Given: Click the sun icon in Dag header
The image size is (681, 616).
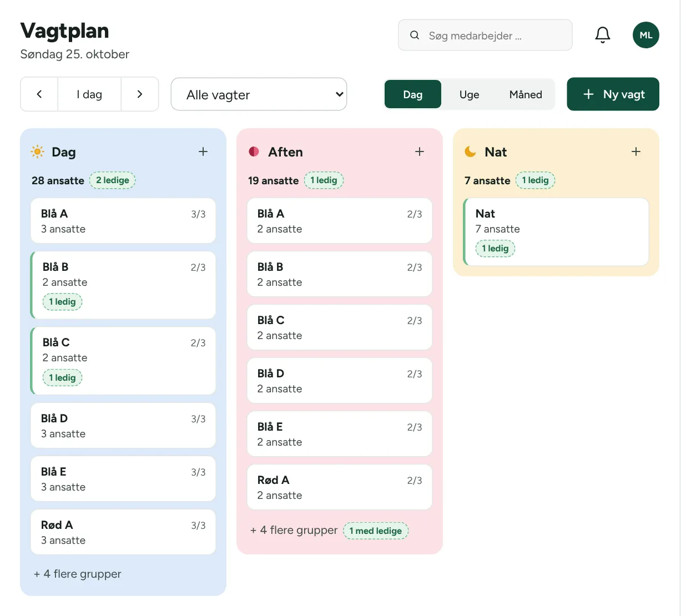Looking at the screenshot, I should click(38, 152).
